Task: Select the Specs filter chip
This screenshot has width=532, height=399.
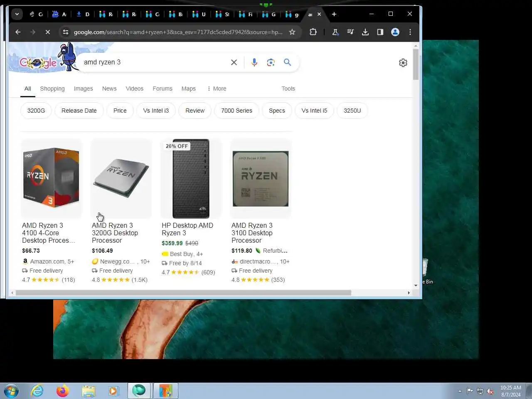Action: tap(277, 111)
